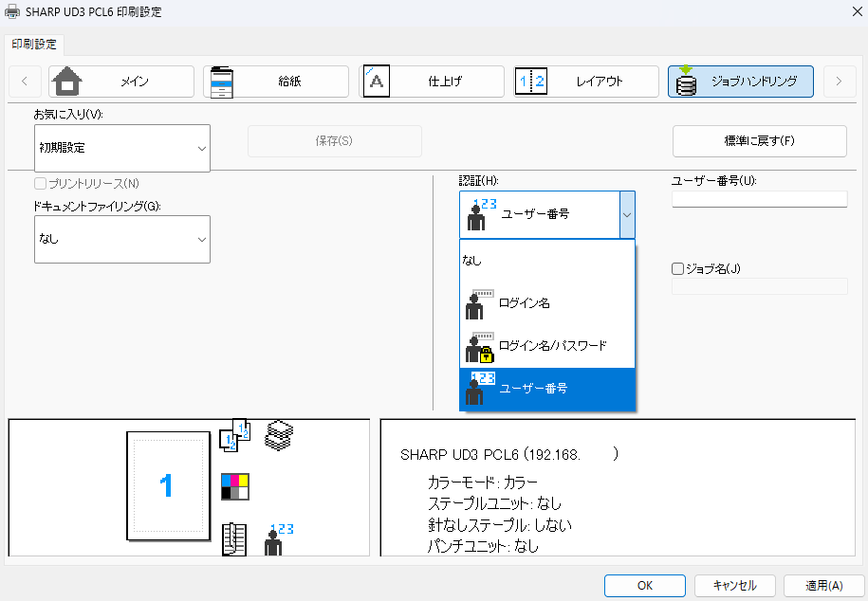Choose the highlighted ユーザー番号 option

pos(547,389)
